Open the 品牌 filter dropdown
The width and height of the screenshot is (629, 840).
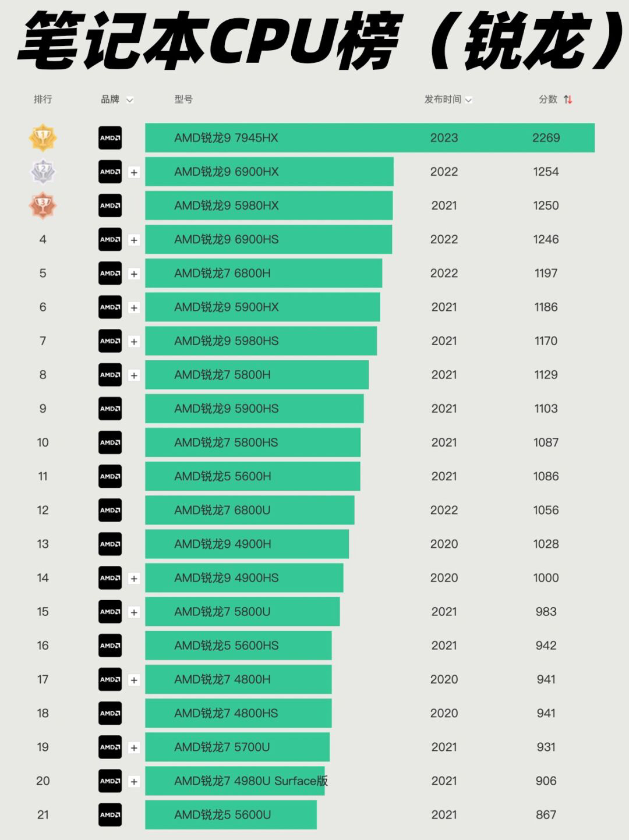tap(129, 100)
